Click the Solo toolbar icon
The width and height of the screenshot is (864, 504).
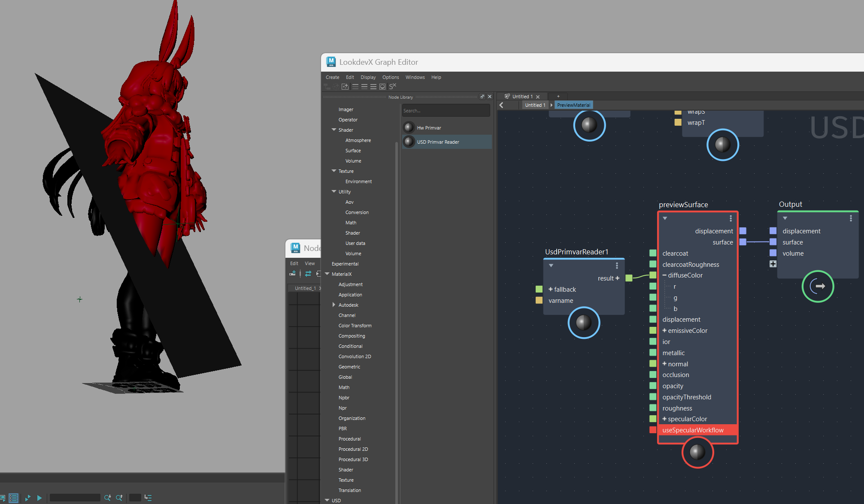pyautogui.click(x=393, y=86)
